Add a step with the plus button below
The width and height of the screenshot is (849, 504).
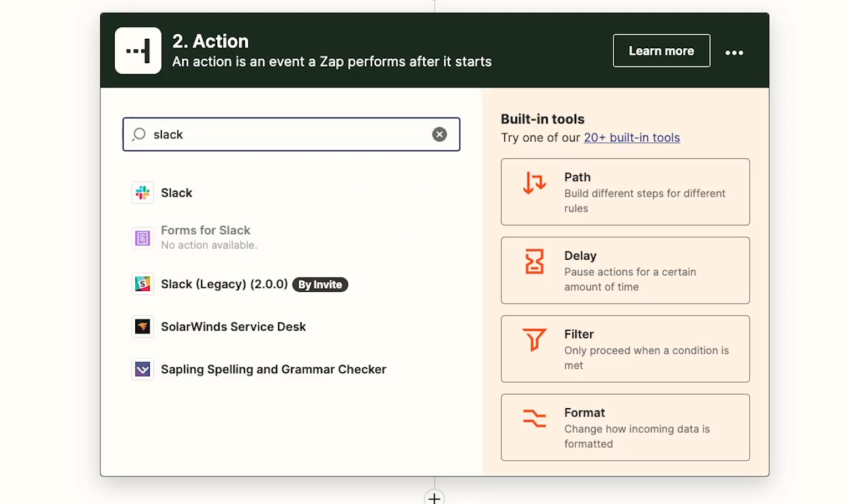coord(434,498)
